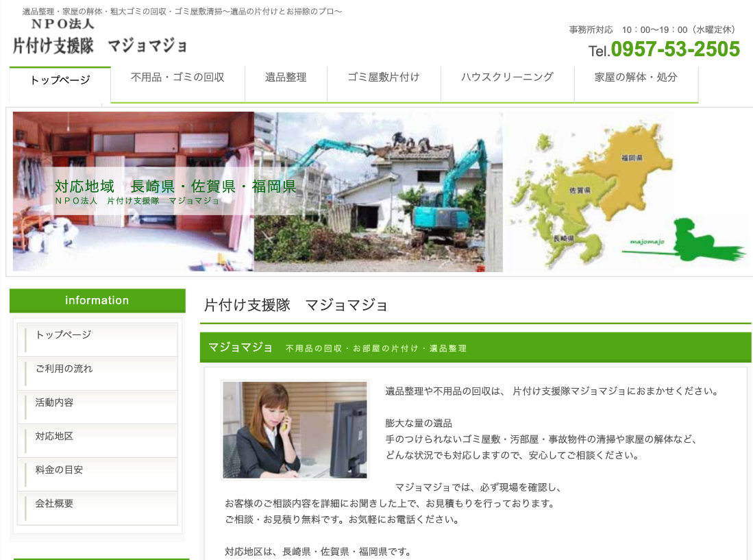Open 会社概要 sidebar link
The height and width of the screenshot is (560, 753).
point(54,503)
